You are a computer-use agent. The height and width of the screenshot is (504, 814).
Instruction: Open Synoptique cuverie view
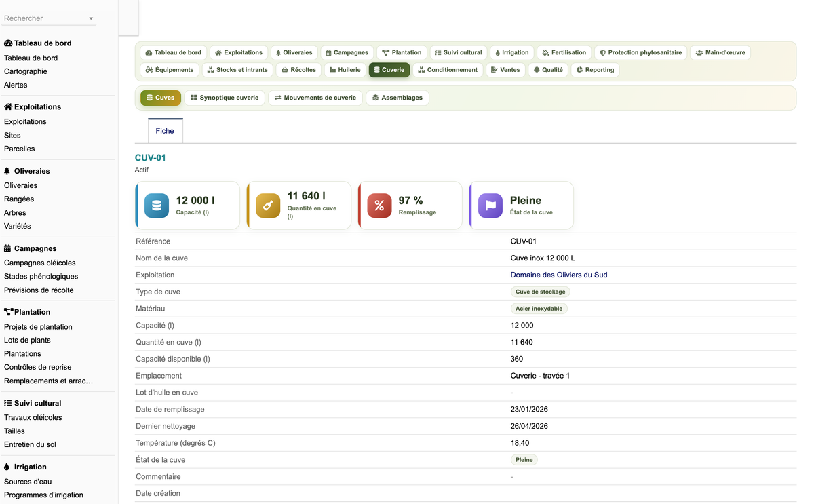coord(225,98)
